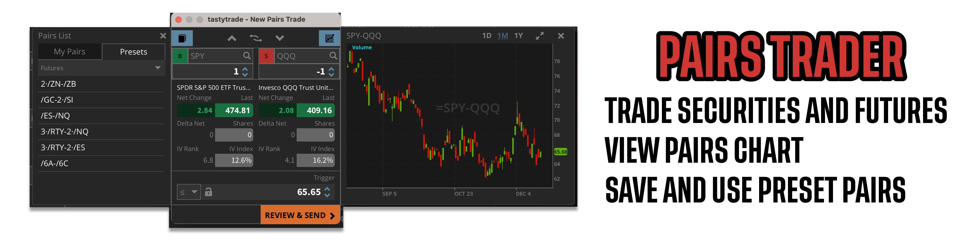Expand the SPY-QQQ chart to fullscreen

(540, 36)
